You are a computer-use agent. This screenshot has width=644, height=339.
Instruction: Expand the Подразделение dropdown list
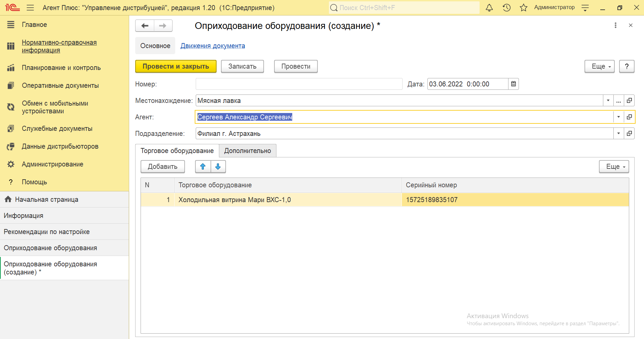pyautogui.click(x=618, y=134)
